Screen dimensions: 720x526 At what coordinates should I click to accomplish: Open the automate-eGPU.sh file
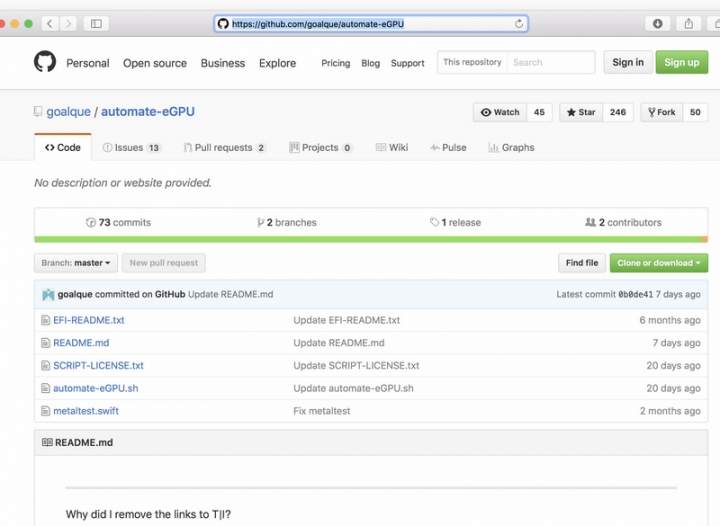(96, 388)
